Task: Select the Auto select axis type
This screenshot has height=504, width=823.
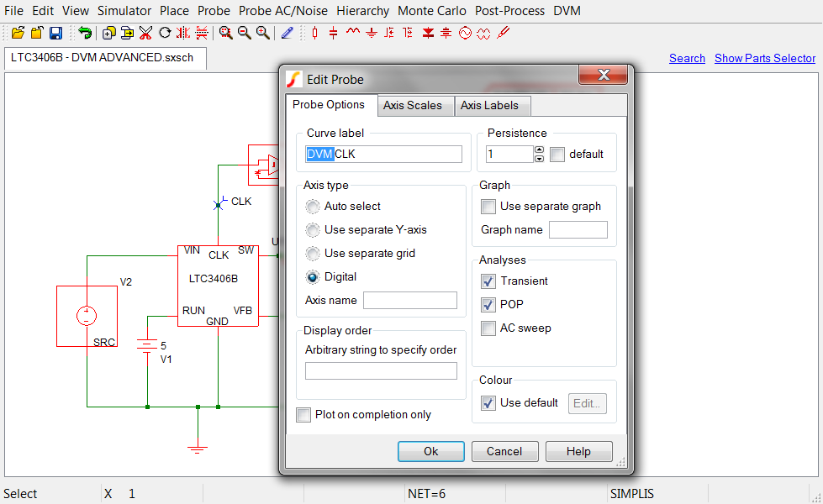Action: 313,207
